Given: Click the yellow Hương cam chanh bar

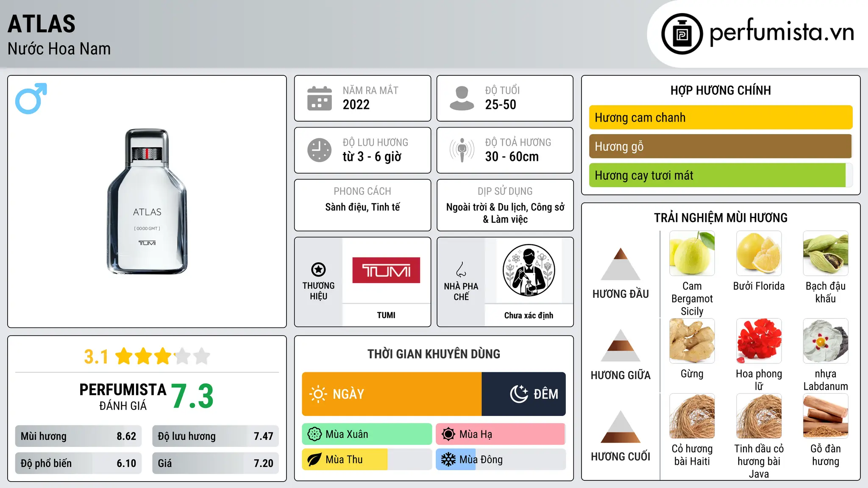Looking at the screenshot, I should [721, 117].
